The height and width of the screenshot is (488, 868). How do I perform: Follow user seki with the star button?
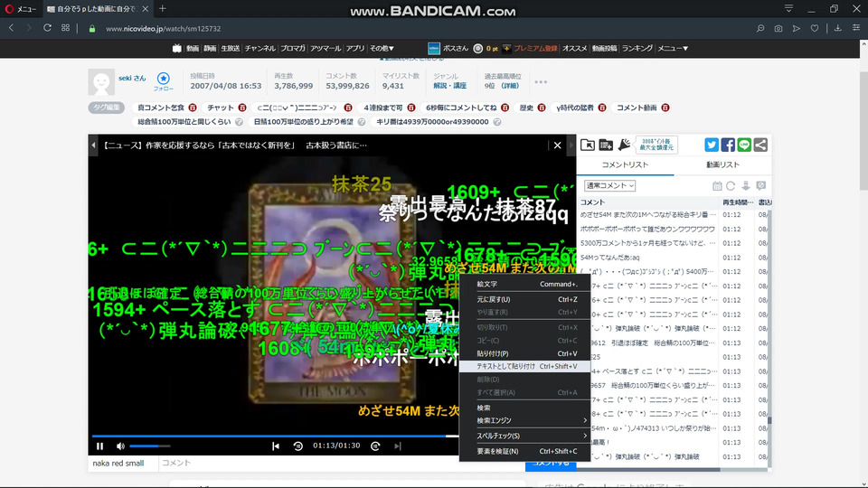[x=164, y=80]
